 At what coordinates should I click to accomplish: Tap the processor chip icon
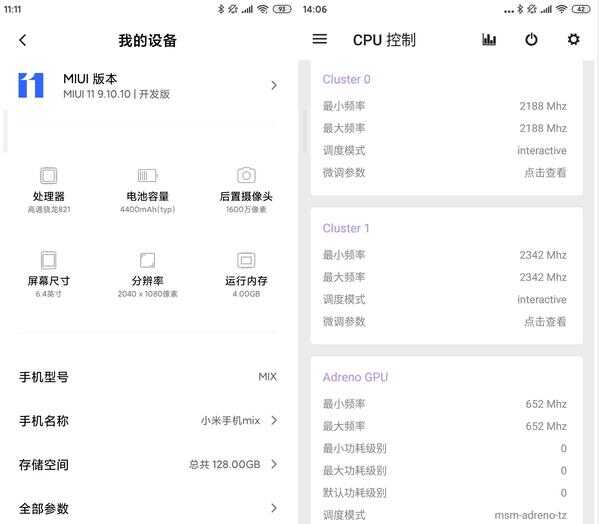coord(49,176)
